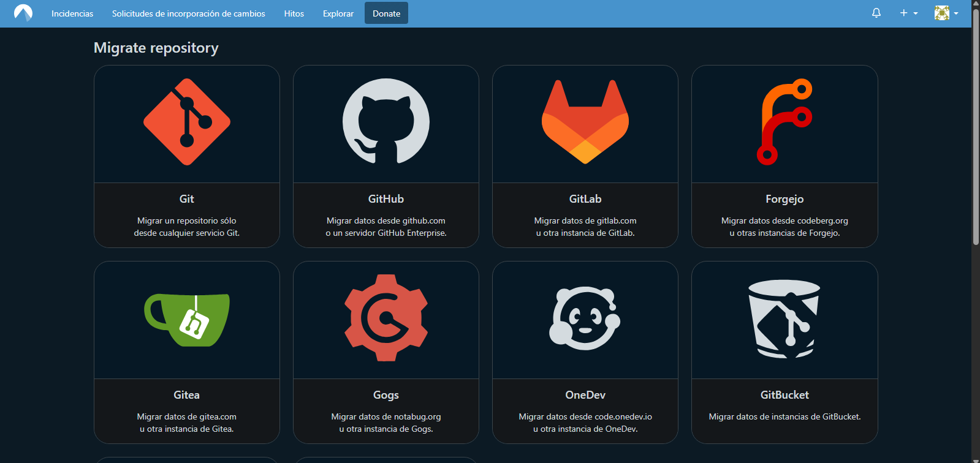Viewport: 980px width, 463px height.
Task: Select the Forgejo migration title
Action: 784,199
